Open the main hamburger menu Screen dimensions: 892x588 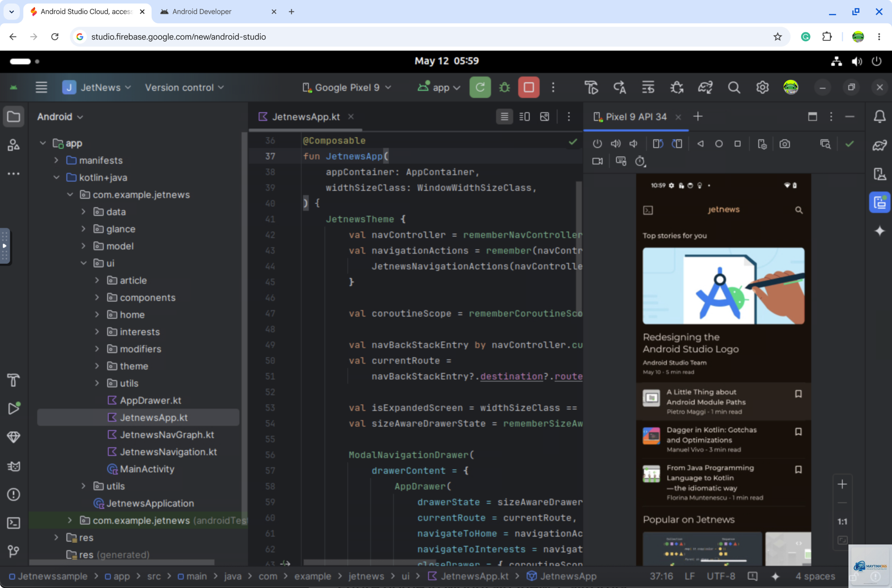pyautogui.click(x=41, y=87)
